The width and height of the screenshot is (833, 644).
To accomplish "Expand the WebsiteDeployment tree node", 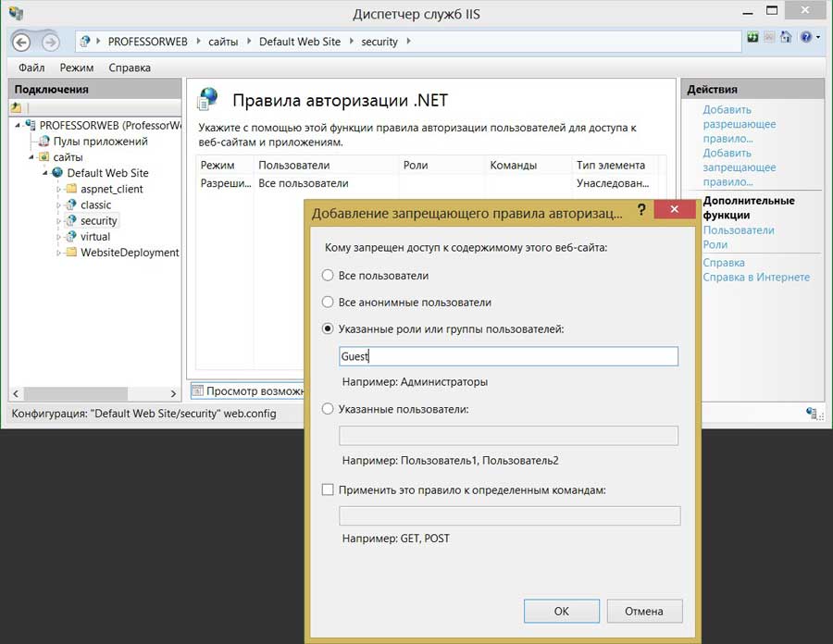I will click(58, 253).
